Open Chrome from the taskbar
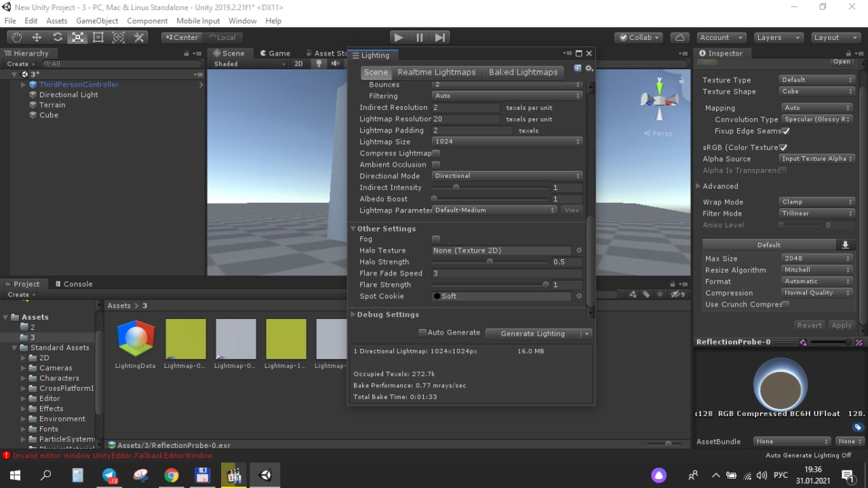 pyautogui.click(x=172, y=475)
